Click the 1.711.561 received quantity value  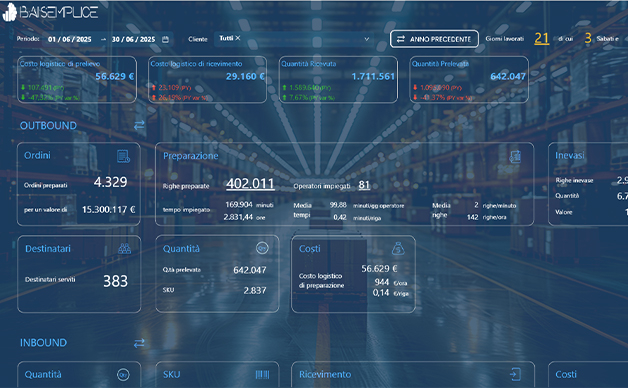click(373, 76)
